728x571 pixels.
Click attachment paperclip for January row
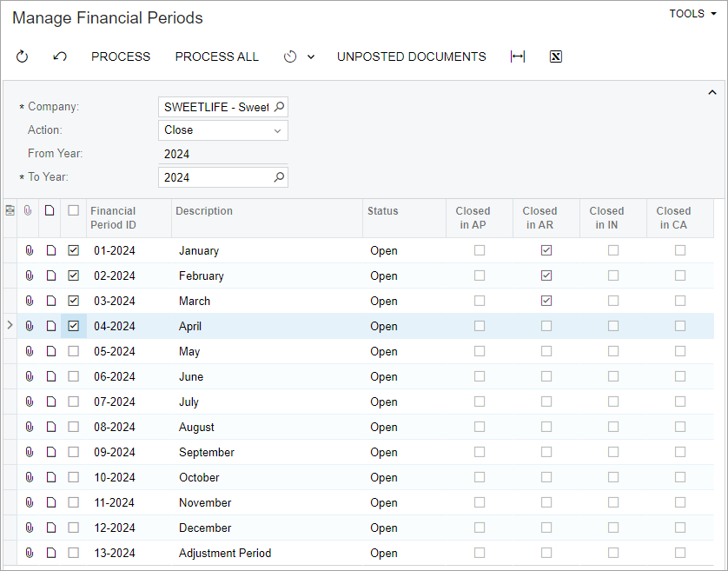click(x=29, y=250)
